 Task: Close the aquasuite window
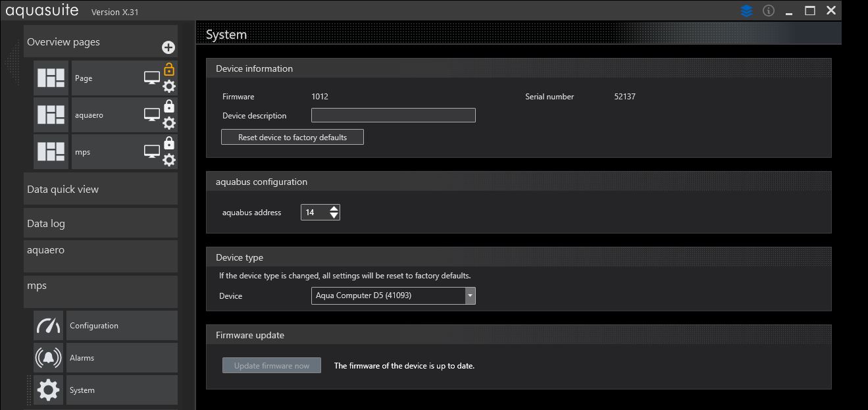click(x=831, y=11)
